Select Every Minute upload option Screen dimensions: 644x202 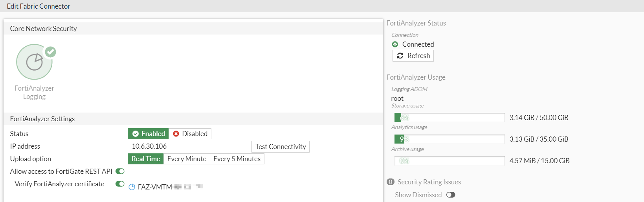[x=187, y=159]
